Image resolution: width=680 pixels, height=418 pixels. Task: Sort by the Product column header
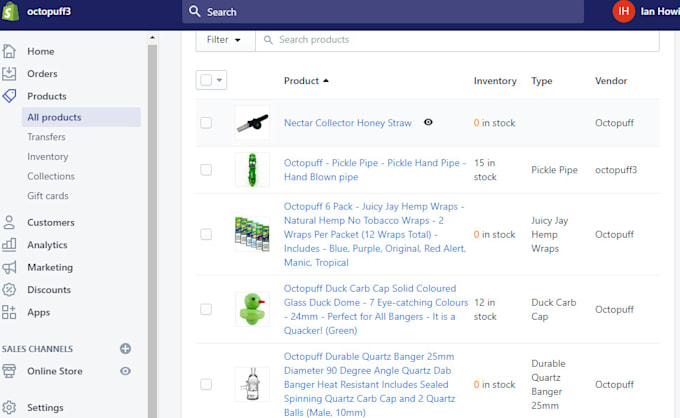click(306, 81)
